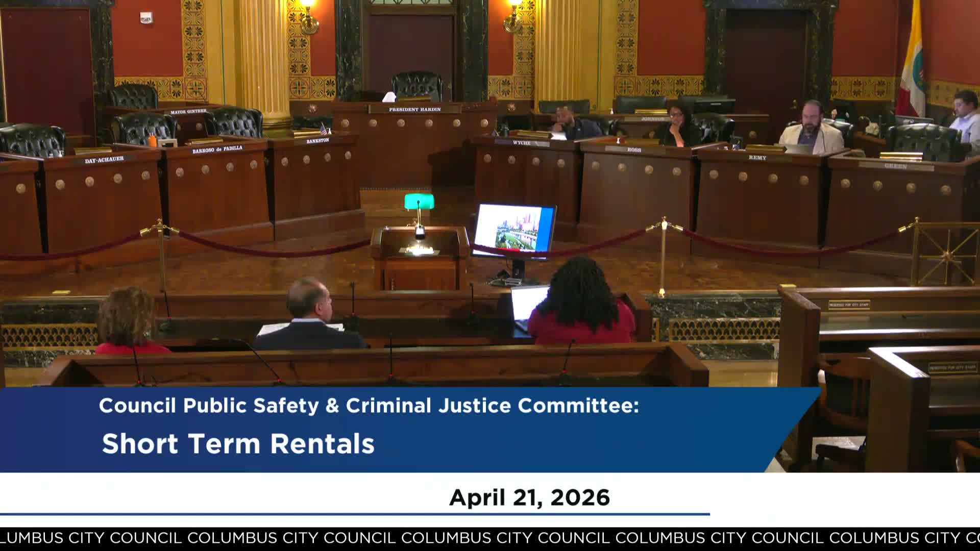Click the President Hardin nameplate
This screenshot has height=551, width=980.
(414, 109)
